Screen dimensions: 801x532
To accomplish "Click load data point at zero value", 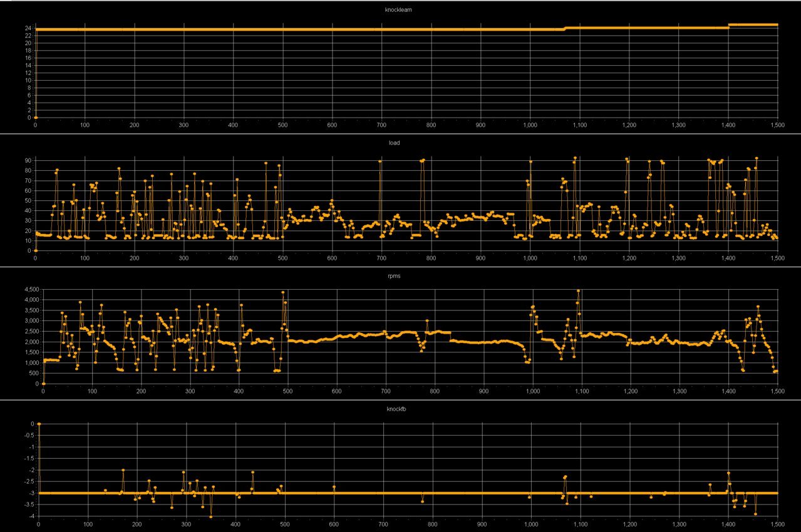I will click(36, 250).
